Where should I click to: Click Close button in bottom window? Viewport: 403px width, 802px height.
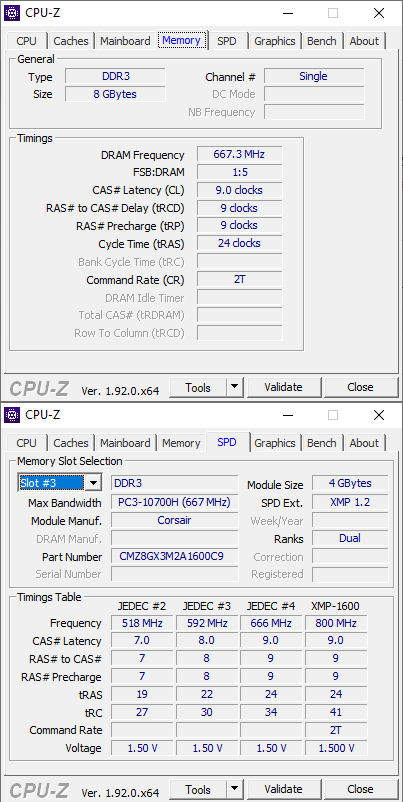pyautogui.click(x=360, y=789)
